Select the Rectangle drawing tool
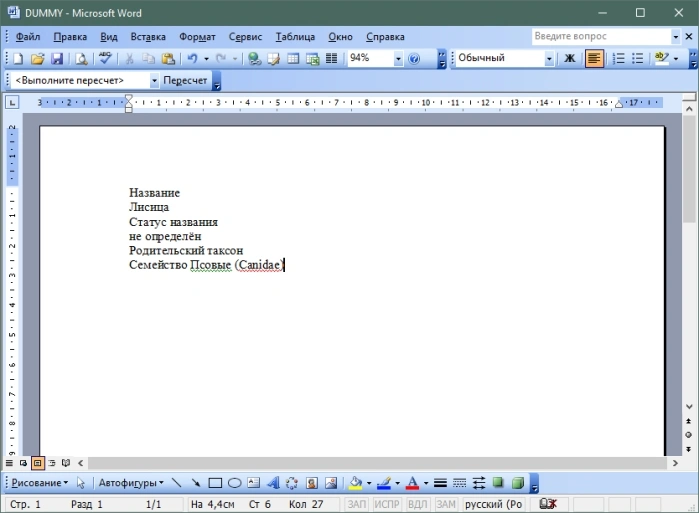Screen dimensions: 699x513 click(215, 483)
